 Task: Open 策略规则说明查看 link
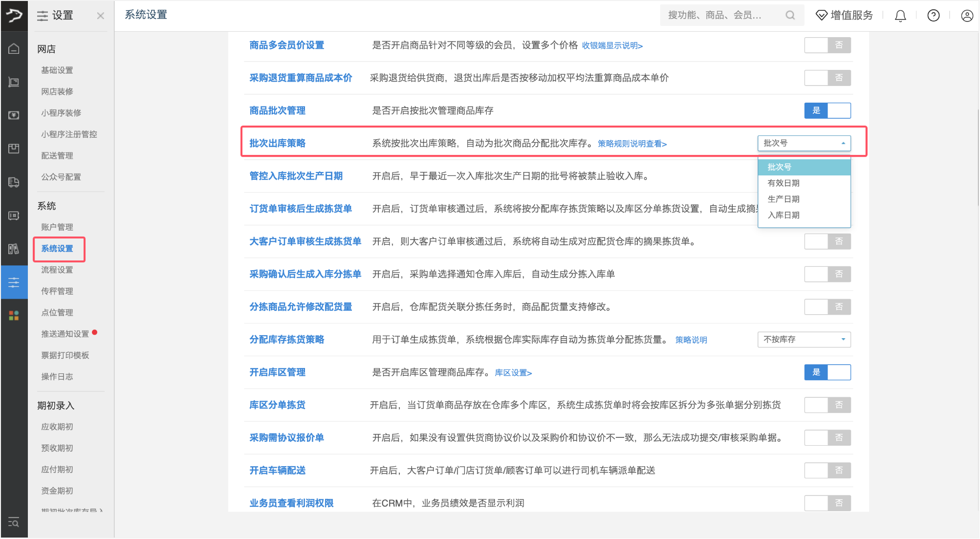click(632, 144)
